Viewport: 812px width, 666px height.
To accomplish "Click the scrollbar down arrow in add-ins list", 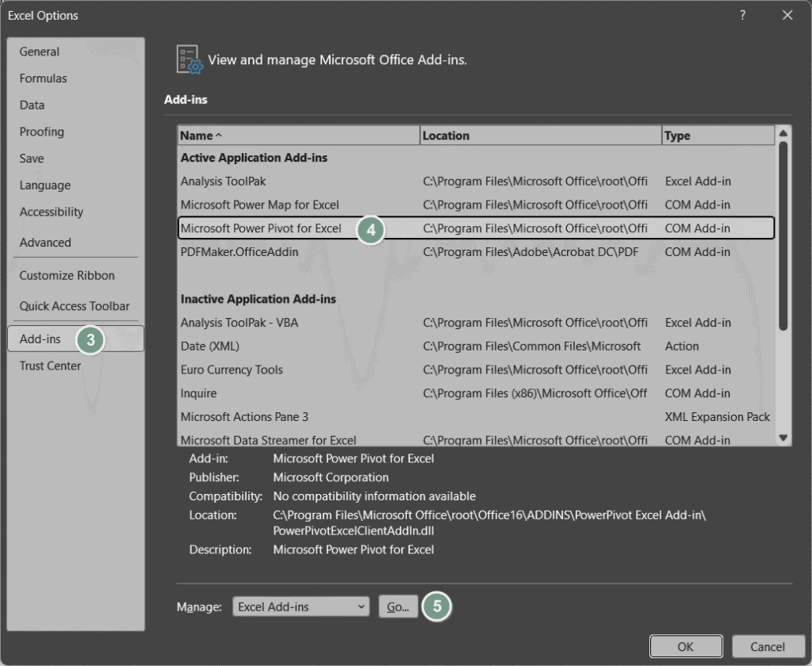I will pyautogui.click(x=783, y=438).
